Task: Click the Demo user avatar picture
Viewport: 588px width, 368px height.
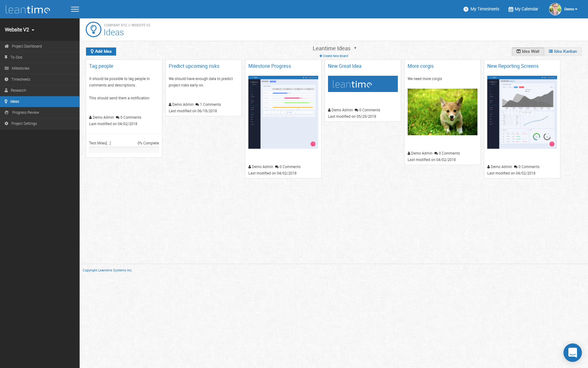Action: click(x=555, y=9)
